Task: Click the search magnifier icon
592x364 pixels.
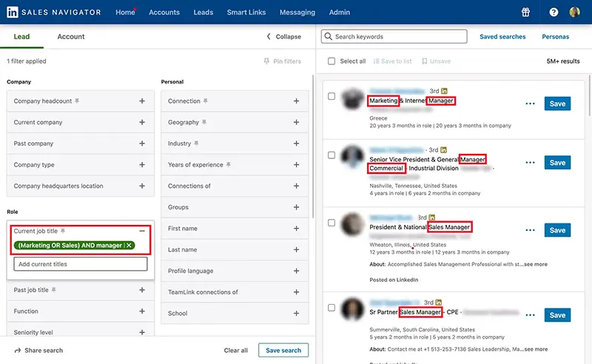Action: (x=328, y=37)
